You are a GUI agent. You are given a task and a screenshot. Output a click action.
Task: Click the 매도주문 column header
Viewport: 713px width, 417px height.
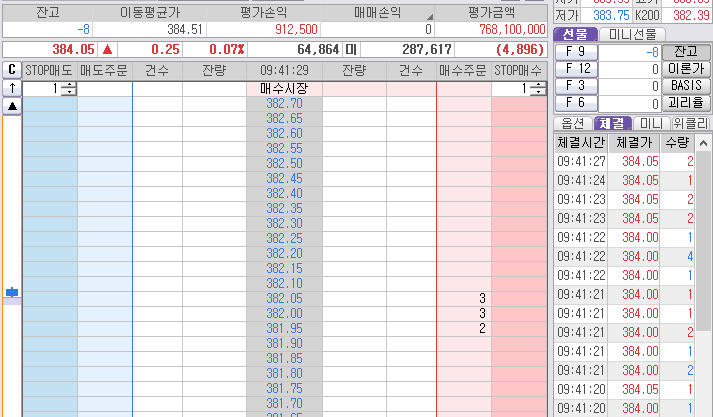coord(104,70)
